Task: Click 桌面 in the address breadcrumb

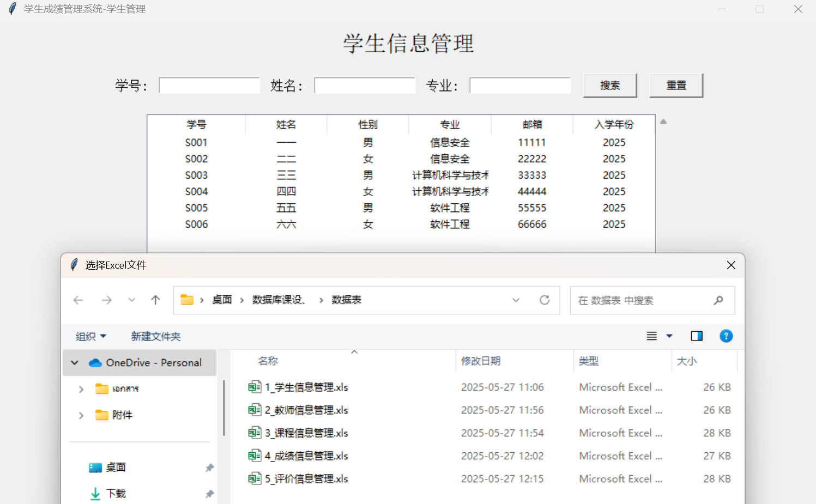Action: click(222, 300)
